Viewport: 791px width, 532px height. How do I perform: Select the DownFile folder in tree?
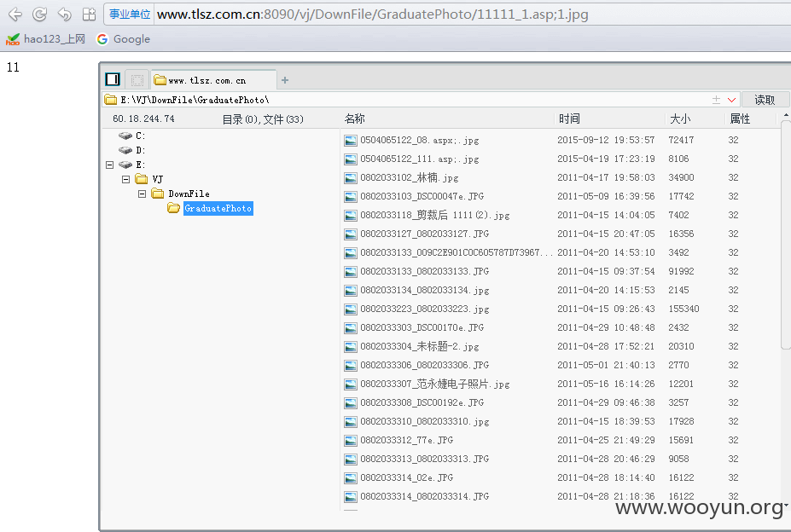181,194
